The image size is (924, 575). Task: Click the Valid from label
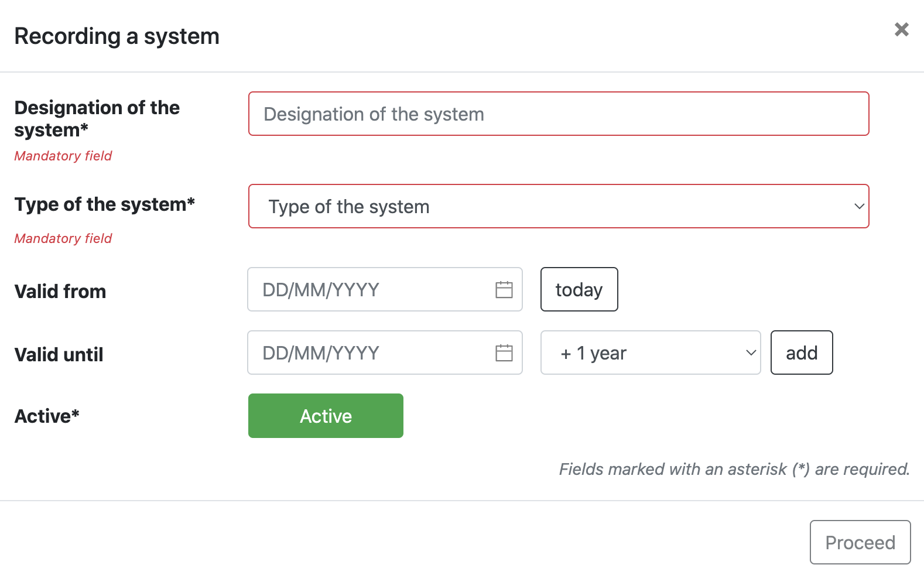60,292
